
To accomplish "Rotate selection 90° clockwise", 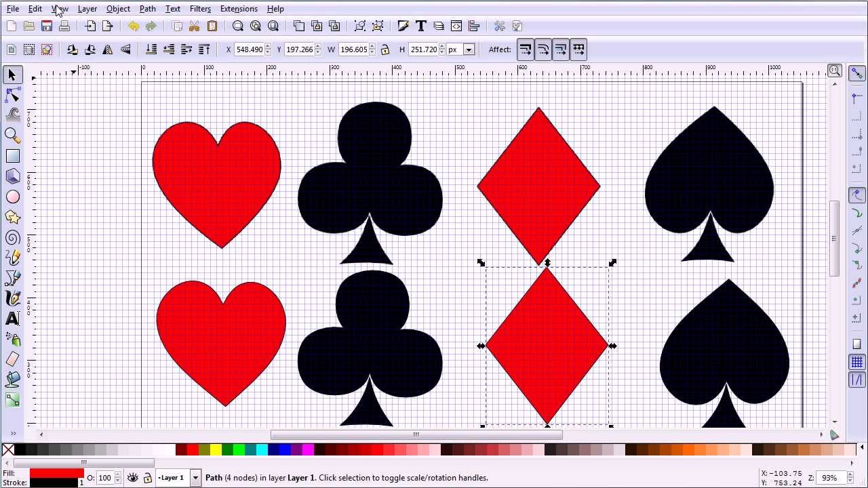I will click(90, 49).
